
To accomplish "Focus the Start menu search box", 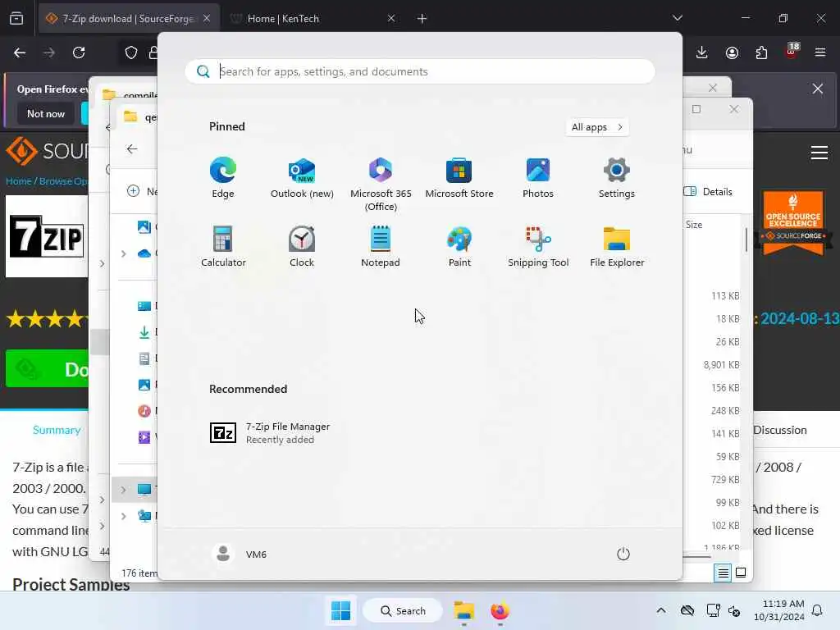I will [x=420, y=71].
